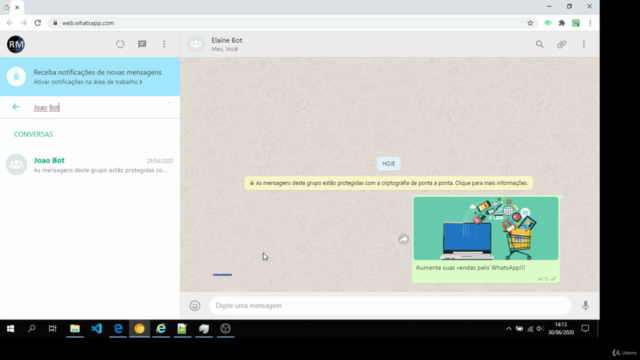Click the back arrow in search
Viewport: 640px width, 360px height.
[x=16, y=107]
